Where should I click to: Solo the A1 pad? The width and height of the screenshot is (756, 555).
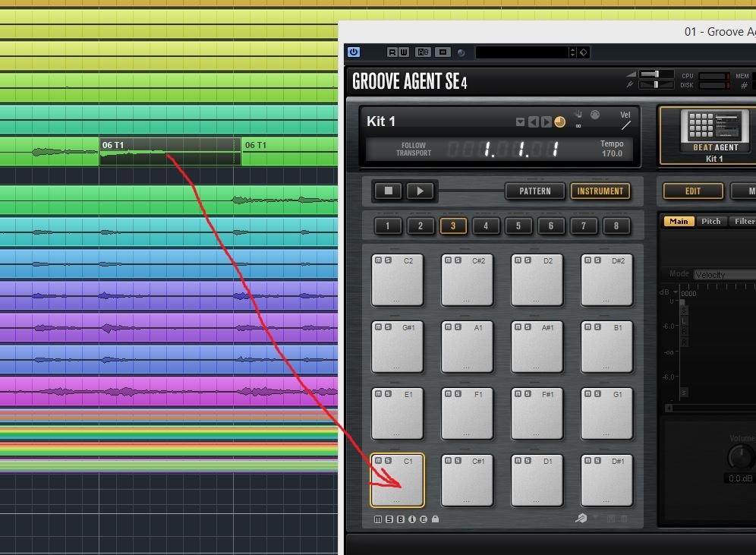(x=455, y=327)
